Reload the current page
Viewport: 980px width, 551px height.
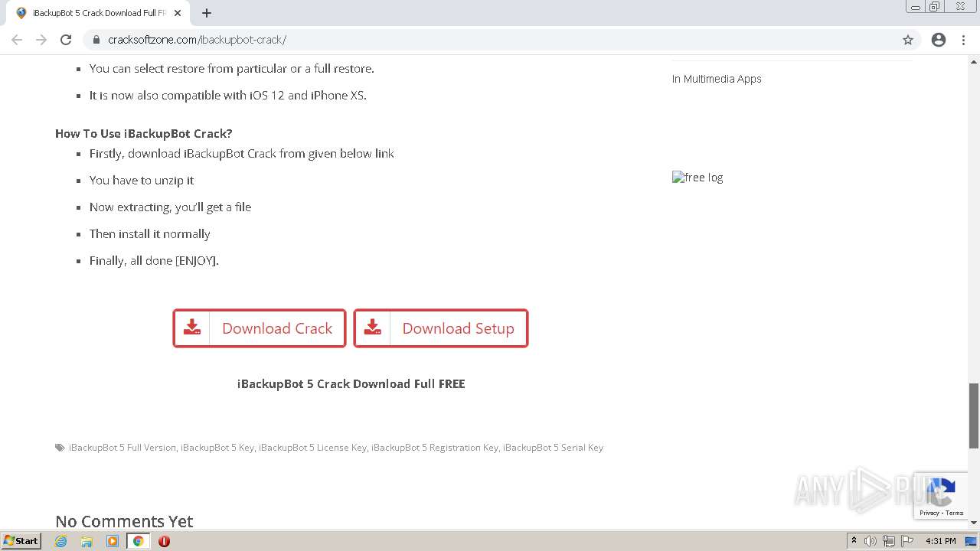point(66,40)
